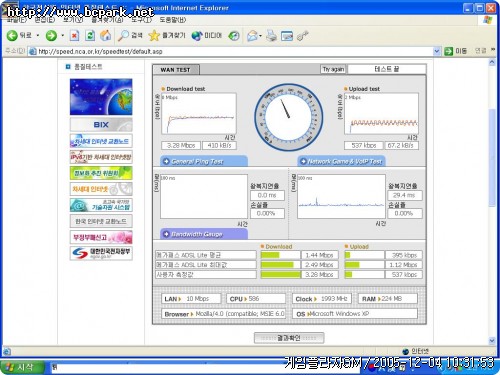Click the scroll down arrow of scrollbar
The image size is (500, 375).
492,341
